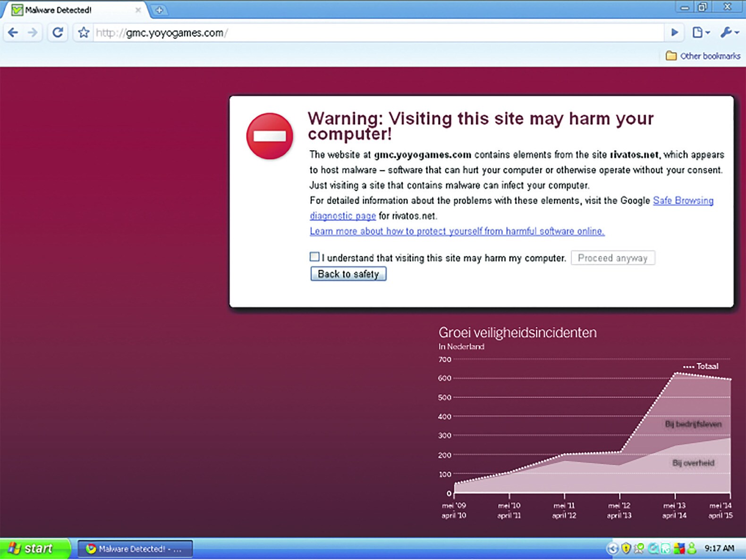Open the yellow security shield tray icon

pos(626,549)
